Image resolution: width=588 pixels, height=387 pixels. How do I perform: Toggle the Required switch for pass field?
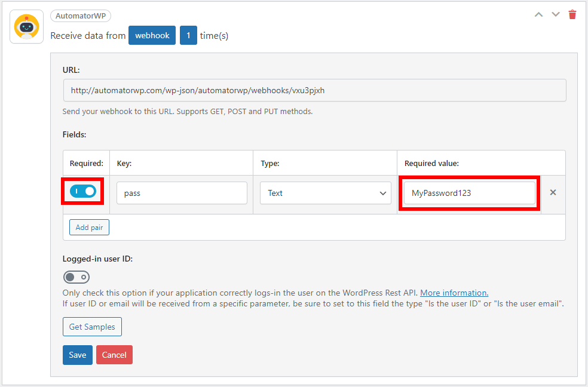point(83,192)
